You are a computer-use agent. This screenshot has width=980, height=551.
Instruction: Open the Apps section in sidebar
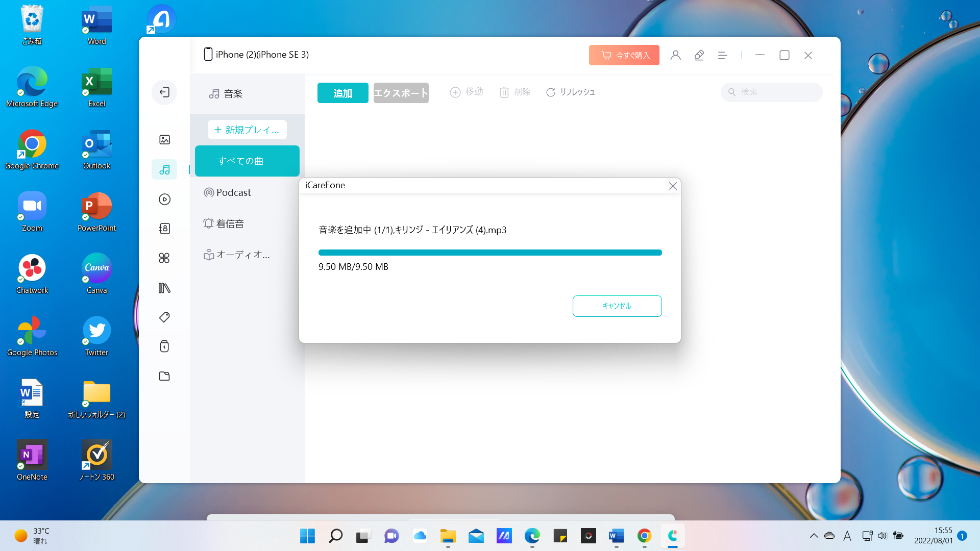click(164, 258)
